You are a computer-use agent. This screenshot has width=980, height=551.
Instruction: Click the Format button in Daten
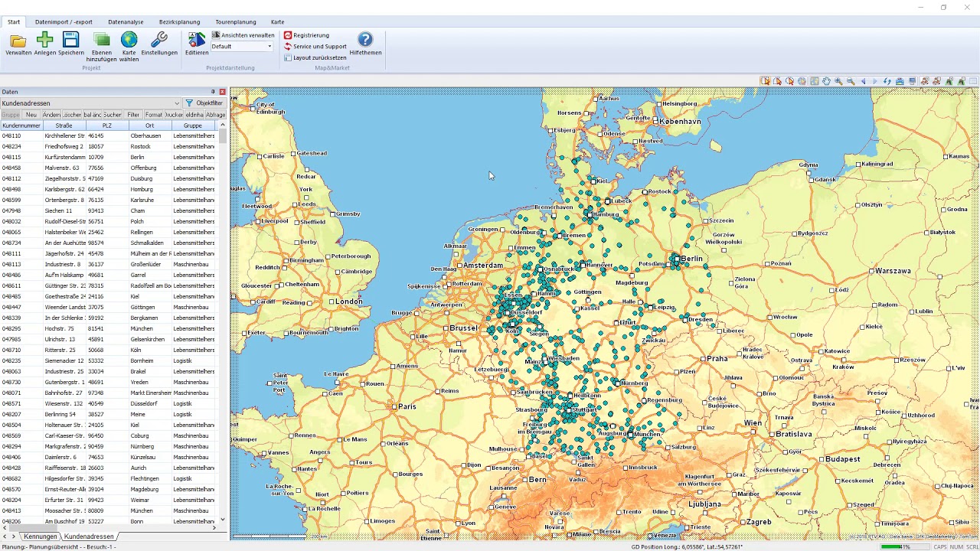point(154,115)
